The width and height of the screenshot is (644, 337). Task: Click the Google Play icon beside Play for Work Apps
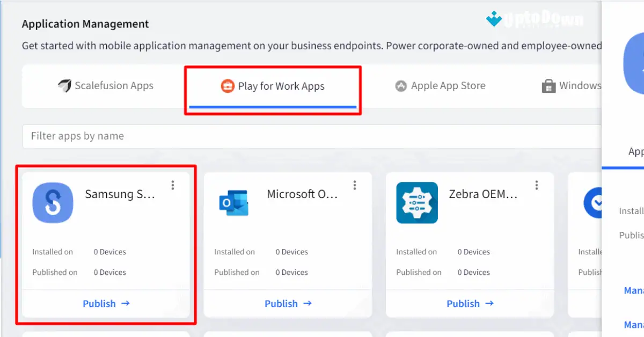pyautogui.click(x=228, y=85)
